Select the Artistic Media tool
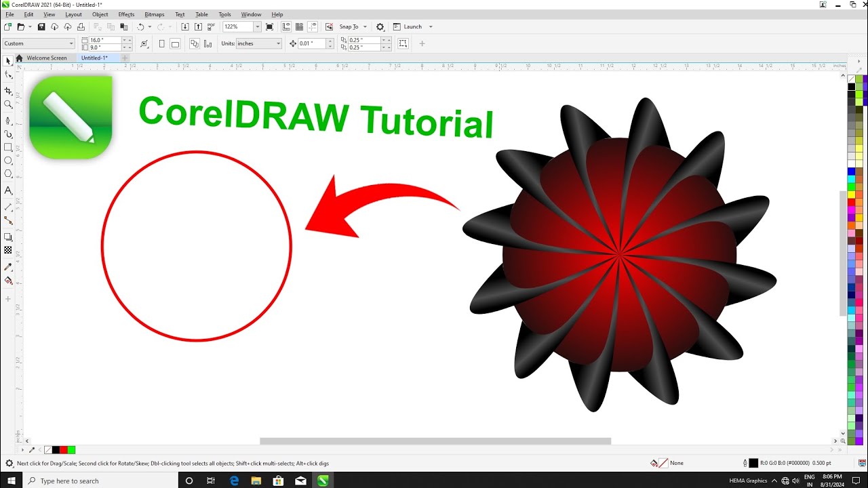 point(8,134)
